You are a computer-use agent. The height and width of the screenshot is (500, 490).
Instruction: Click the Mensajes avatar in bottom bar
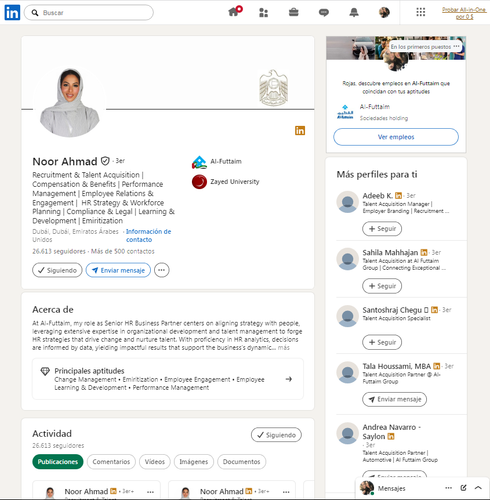pyautogui.click(x=367, y=488)
